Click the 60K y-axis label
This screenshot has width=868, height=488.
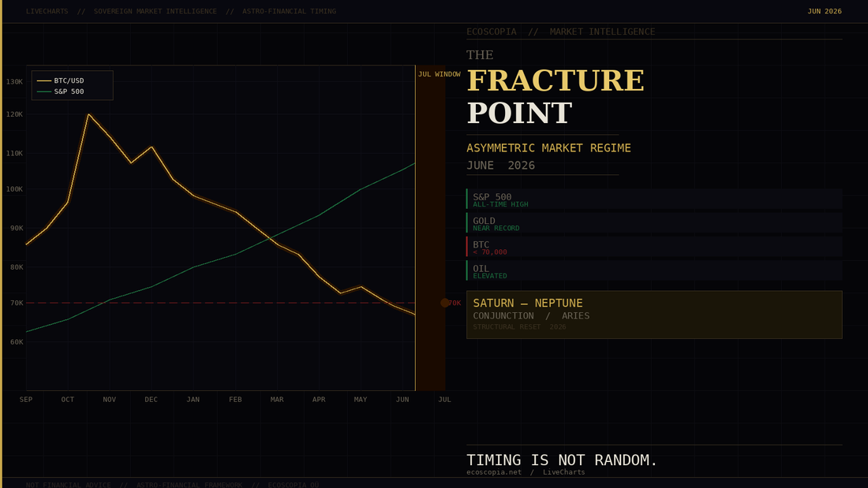coord(17,342)
